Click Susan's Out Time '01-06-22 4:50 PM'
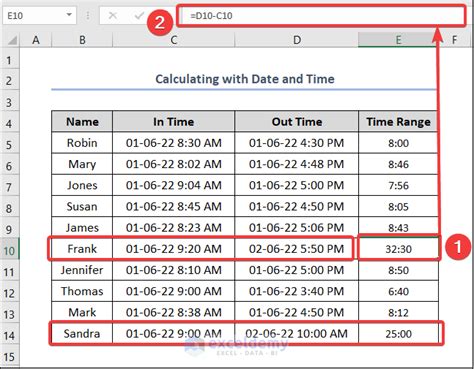The image size is (474, 369). tap(297, 206)
